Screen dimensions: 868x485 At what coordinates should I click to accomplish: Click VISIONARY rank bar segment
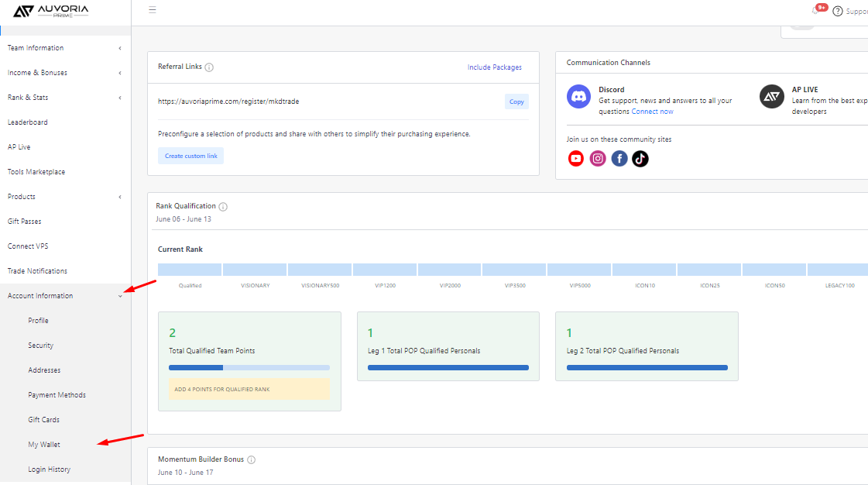255,270
